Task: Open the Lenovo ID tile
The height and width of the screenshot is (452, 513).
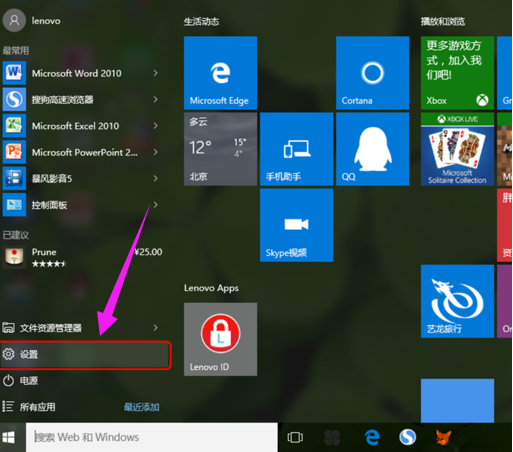Action: point(220,339)
